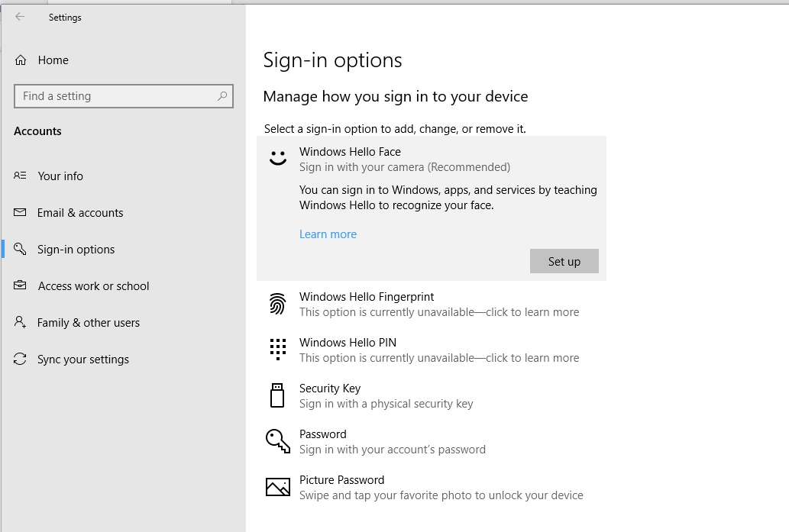Open Family & other users settings
The width and height of the screenshot is (789, 532).
(x=89, y=322)
